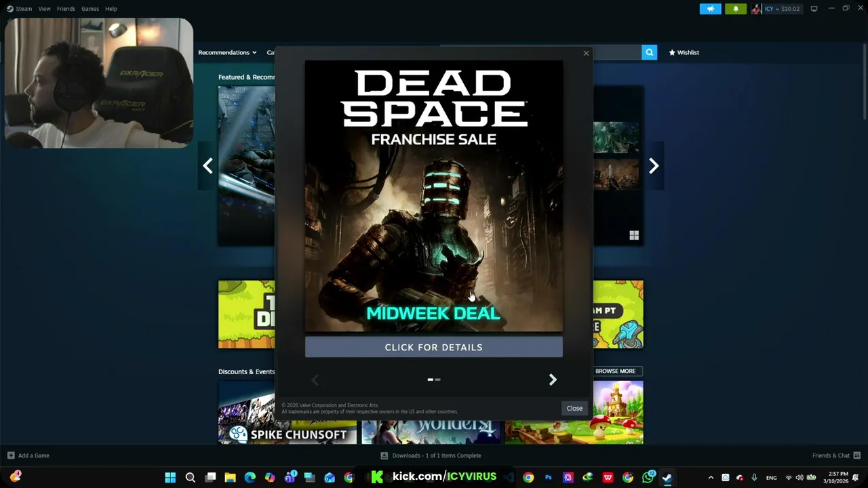Click the BROWSE MORE button
The height and width of the screenshot is (488, 868).
[615, 371]
